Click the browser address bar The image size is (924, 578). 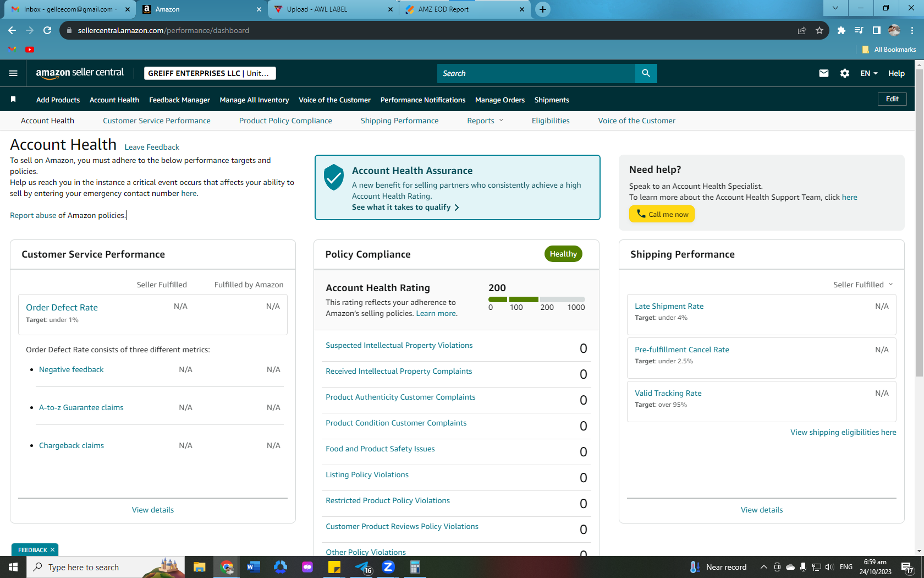point(429,30)
